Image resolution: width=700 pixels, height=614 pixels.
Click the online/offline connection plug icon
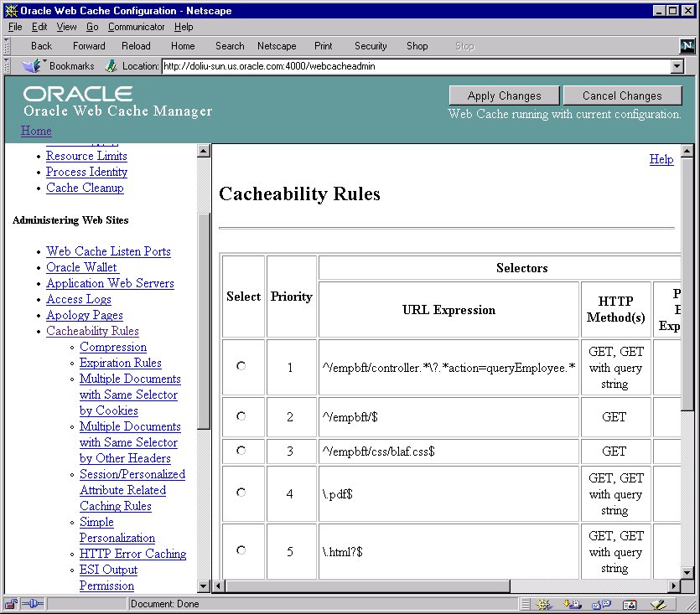pos(33,604)
